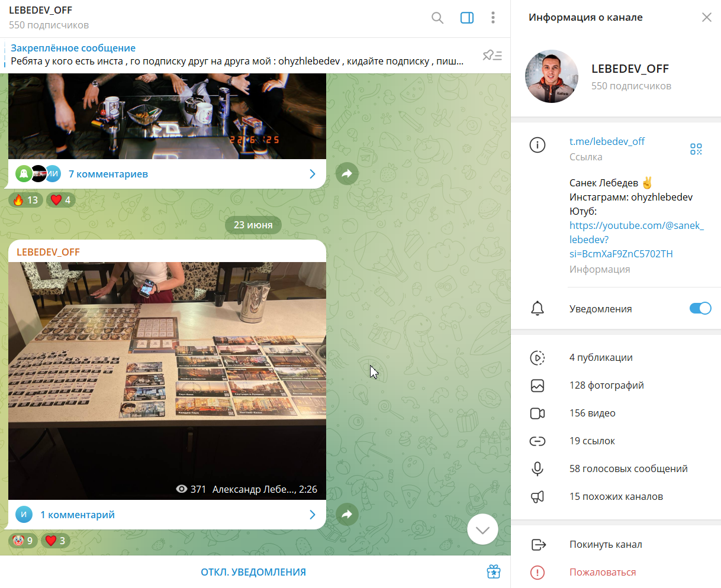Toggle the notifications switch off
The width and height of the screenshot is (721, 588).
pyautogui.click(x=700, y=308)
